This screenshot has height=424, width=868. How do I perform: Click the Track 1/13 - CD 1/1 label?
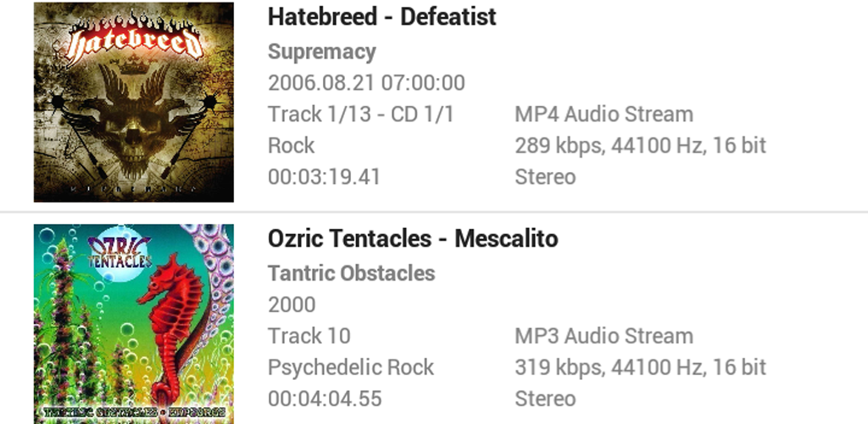pos(361,114)
